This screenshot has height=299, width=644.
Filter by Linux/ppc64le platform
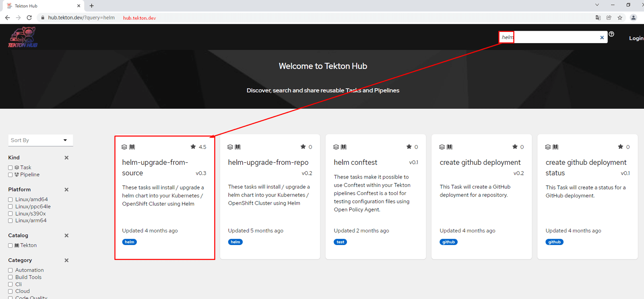pyautogui.click(x=10, y=207)
